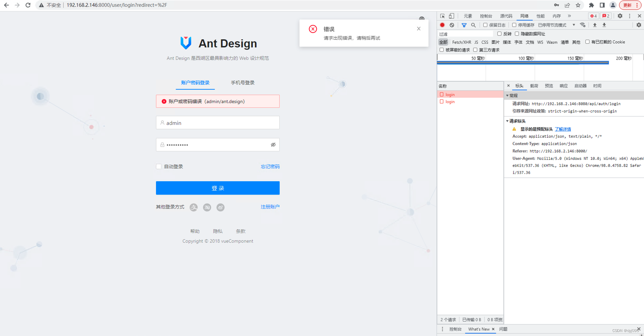Image resolution: width=644 pixels, height=336 pixels.
Task: Switch to the 元素 DevTools tab
Action: 468,16
